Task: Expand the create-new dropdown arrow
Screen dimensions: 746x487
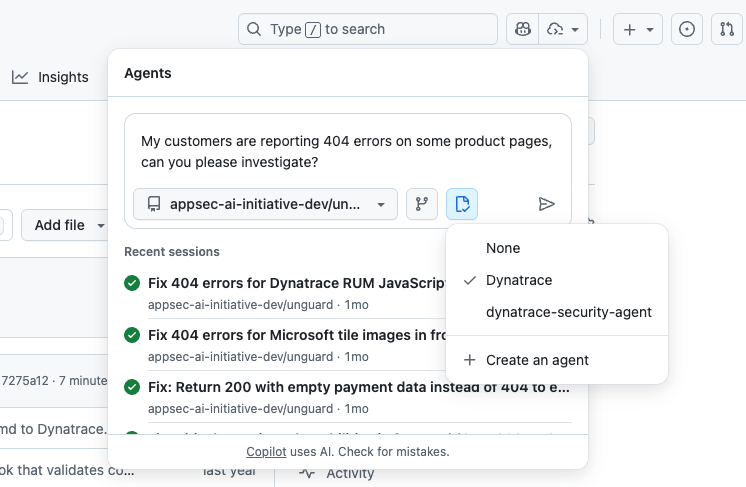Action: pyautogui.click(x=650, y=29)
